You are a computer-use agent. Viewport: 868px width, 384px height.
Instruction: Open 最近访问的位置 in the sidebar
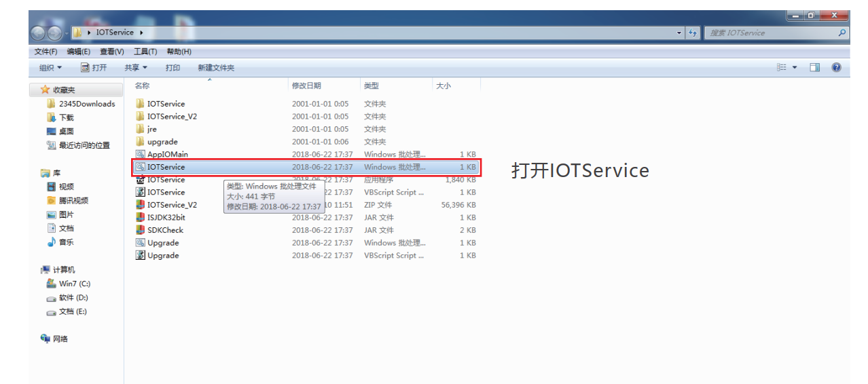(x=78, y=145)
